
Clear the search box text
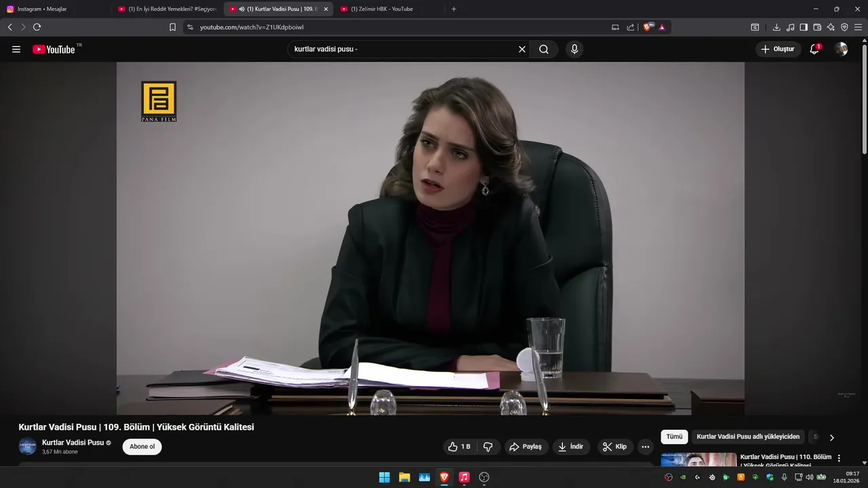coord(522,49)
